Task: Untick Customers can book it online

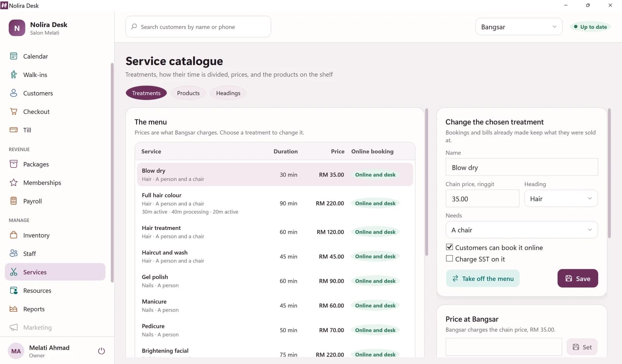Action: coord(449,247)
